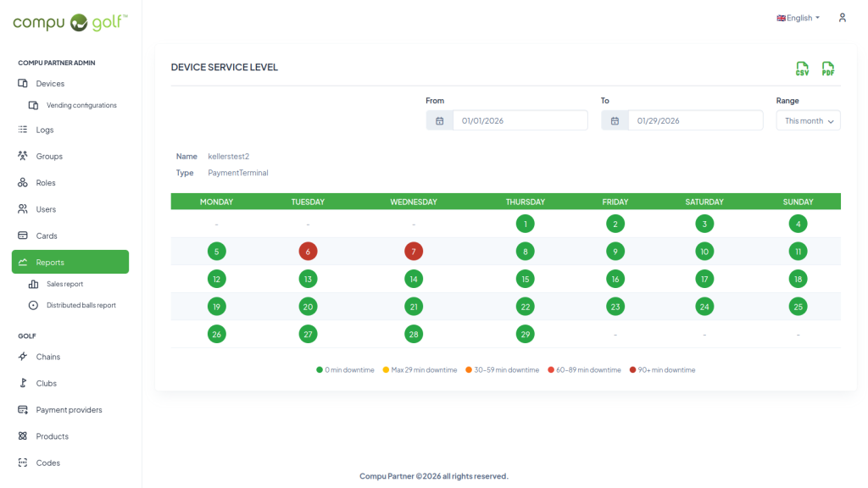Click the From date calendar icon
Image resolution: width=868 pixels, height=488 pixels.
[439, 121]
